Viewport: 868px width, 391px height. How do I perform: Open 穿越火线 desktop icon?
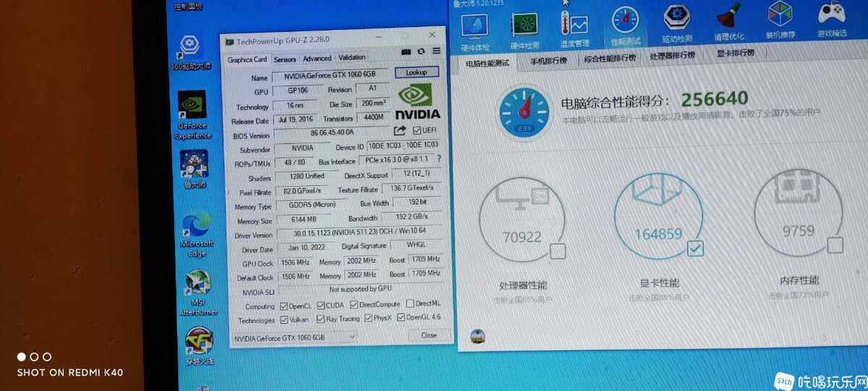point(199,346)
